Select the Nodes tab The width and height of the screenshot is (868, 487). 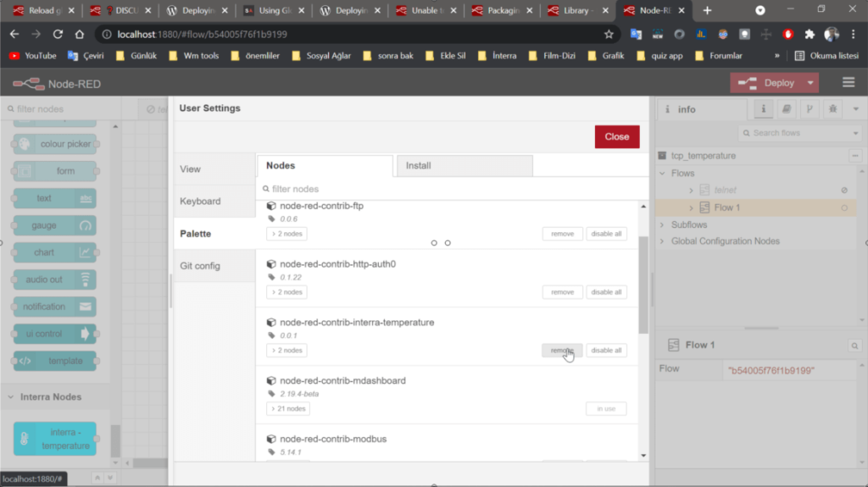(325, 165)
